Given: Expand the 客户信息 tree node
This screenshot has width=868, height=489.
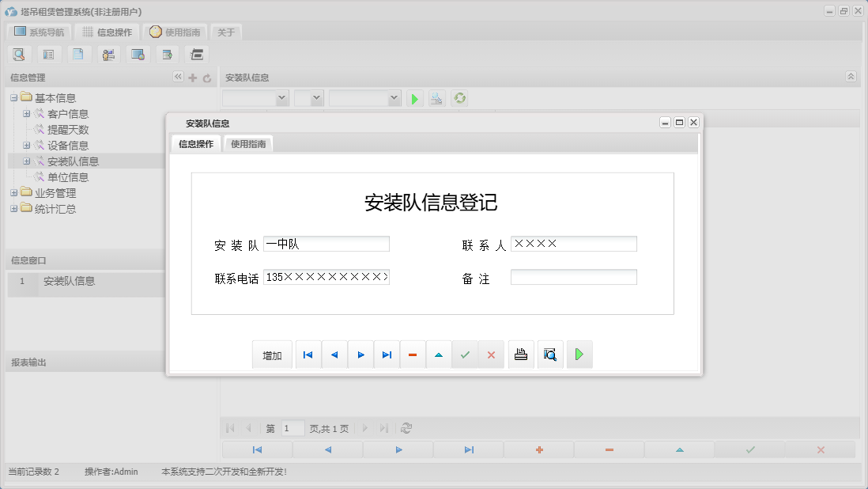Looking at the screenshot, I should (x=25, y=113).
